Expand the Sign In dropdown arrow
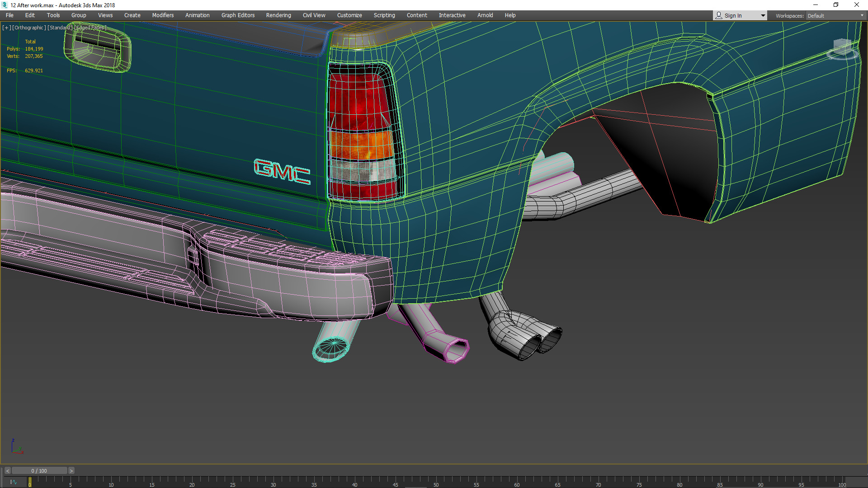 pyautogui.click(x=763, y=15)
